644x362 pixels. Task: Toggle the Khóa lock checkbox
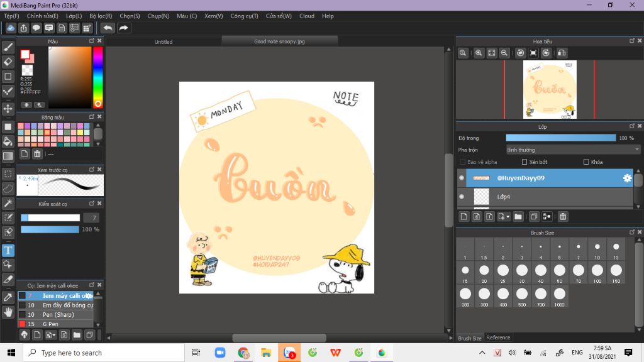(x=586, y=162)
